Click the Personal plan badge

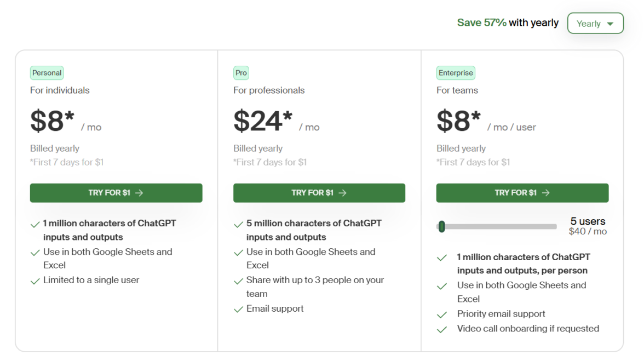click(x=47, y=73)
